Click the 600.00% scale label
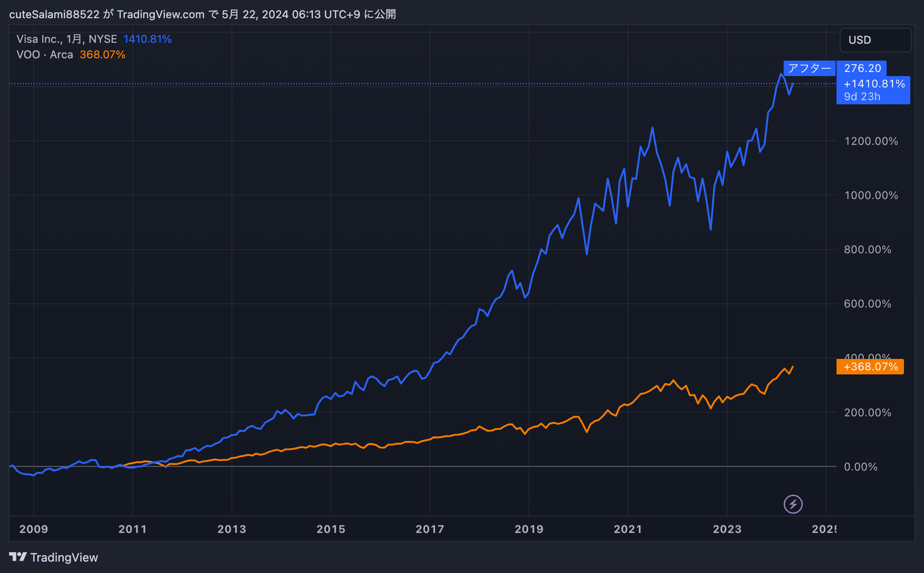The image size is (924, 573). tap(868, 304)
